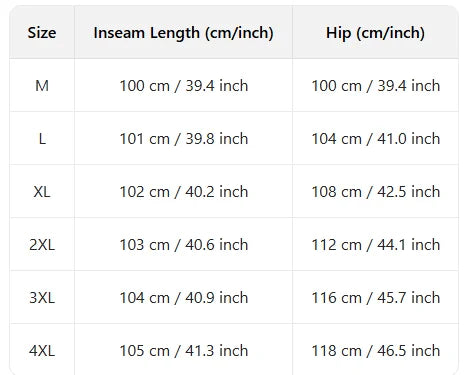468x375 pixels.
Task: Select the 4XL size cell
Action: pyautogui.click(x=42, y=351)
